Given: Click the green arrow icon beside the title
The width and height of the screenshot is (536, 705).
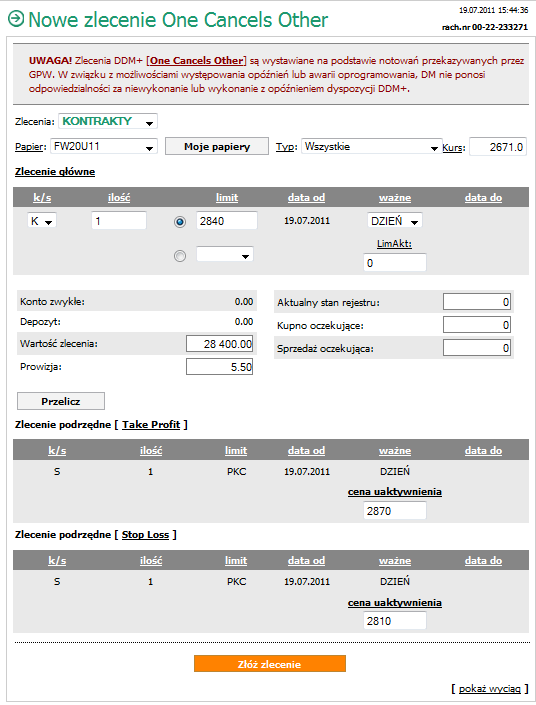Looking at the screenshot, I should point(16,19).
